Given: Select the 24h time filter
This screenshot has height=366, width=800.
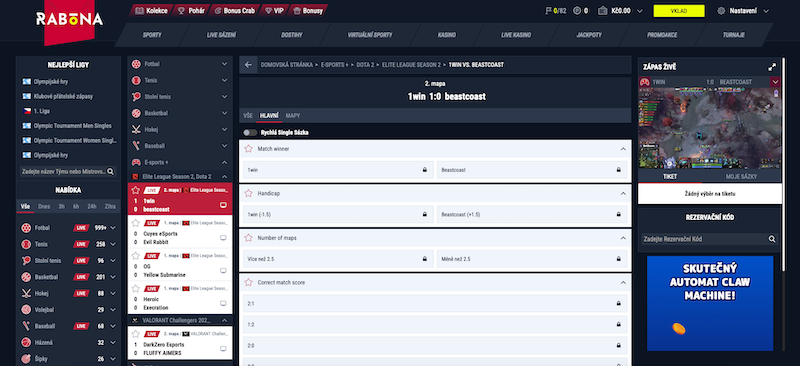Looking at the screenshot, I should (92, 207).
